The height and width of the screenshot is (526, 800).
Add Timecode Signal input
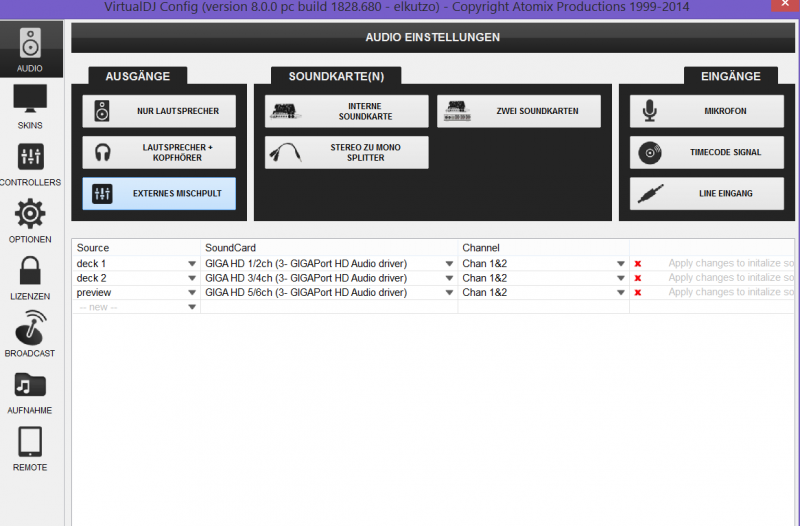pyautogui.click(x=707, y=153)
